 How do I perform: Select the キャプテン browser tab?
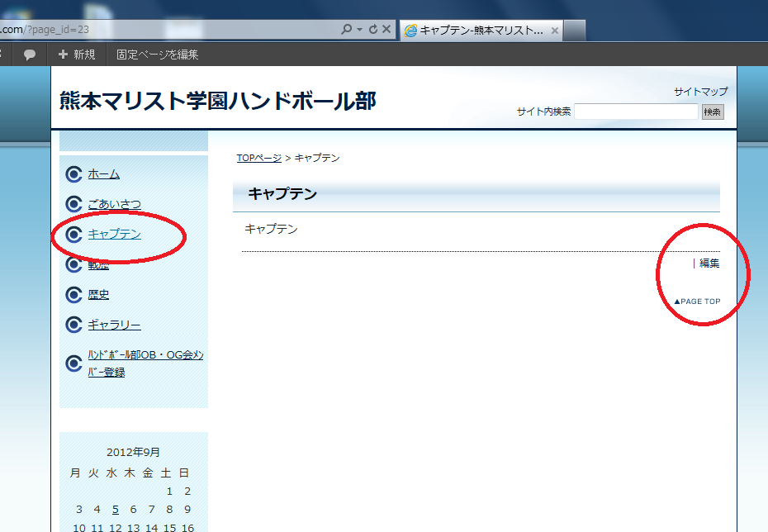481,31
